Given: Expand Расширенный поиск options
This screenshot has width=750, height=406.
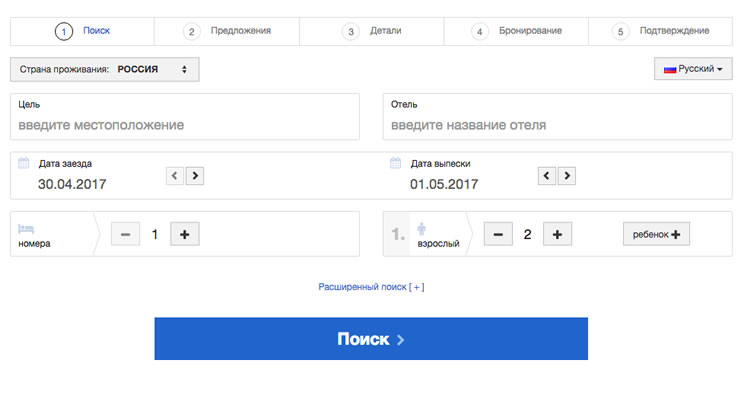Looking at the screenshot, I should pos(371,287).
